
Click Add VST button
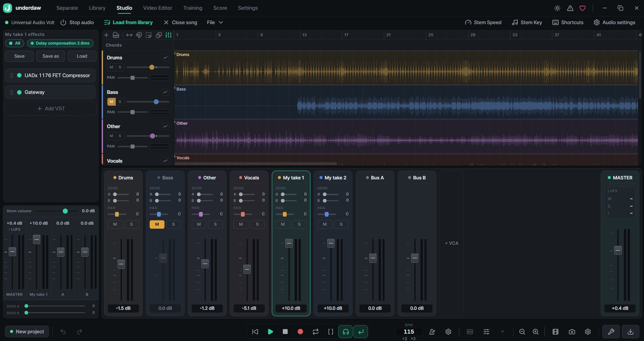tap(51, 109)
